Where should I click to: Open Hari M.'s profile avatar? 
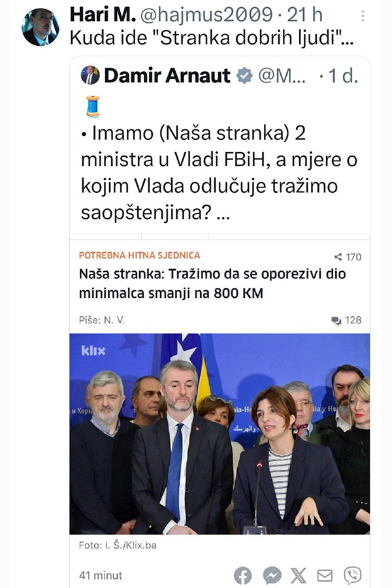coord(41,27)
